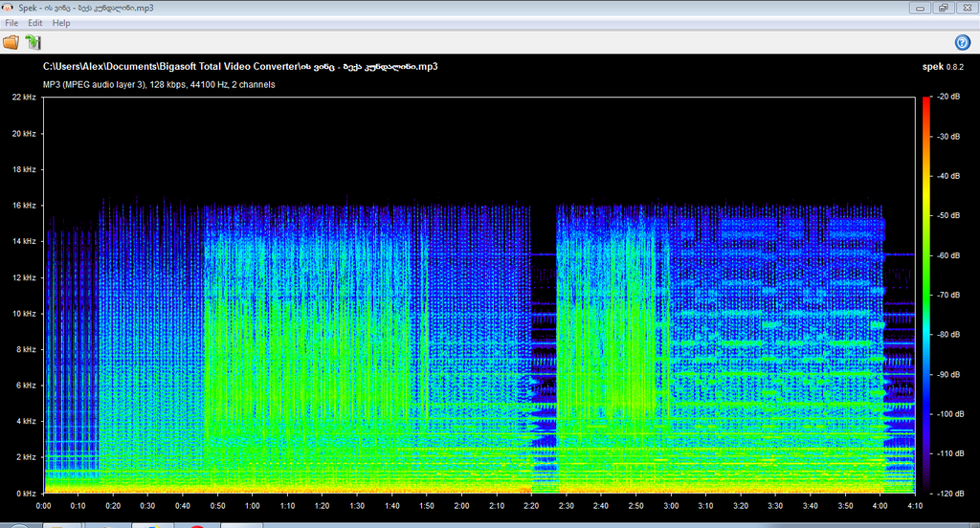Screen dimensions: 980x528
Task: Click the -120 dB scale label
Action: [x=950, y=494]
